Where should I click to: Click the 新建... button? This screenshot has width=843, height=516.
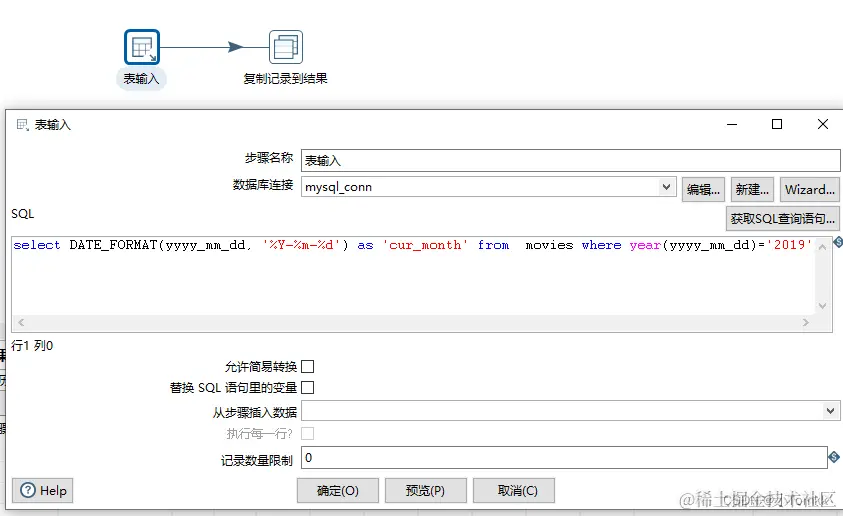(x=752, y=190)
